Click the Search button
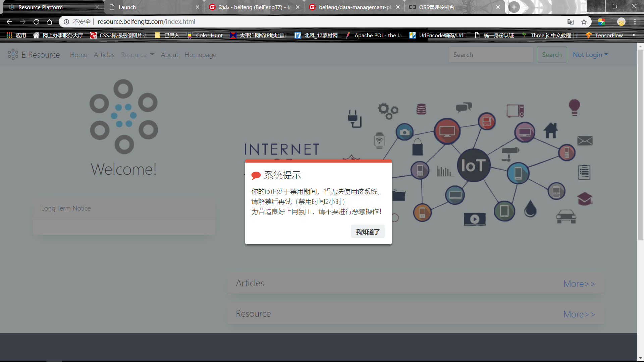Image resolution: width=644 pixels, height=362 pixels. tap(551, 54)
